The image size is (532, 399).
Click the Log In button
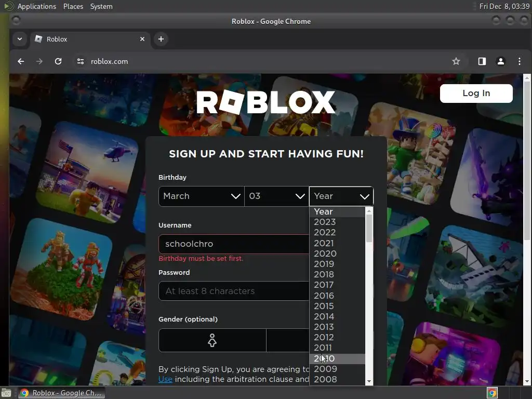[x=476, y=94]
